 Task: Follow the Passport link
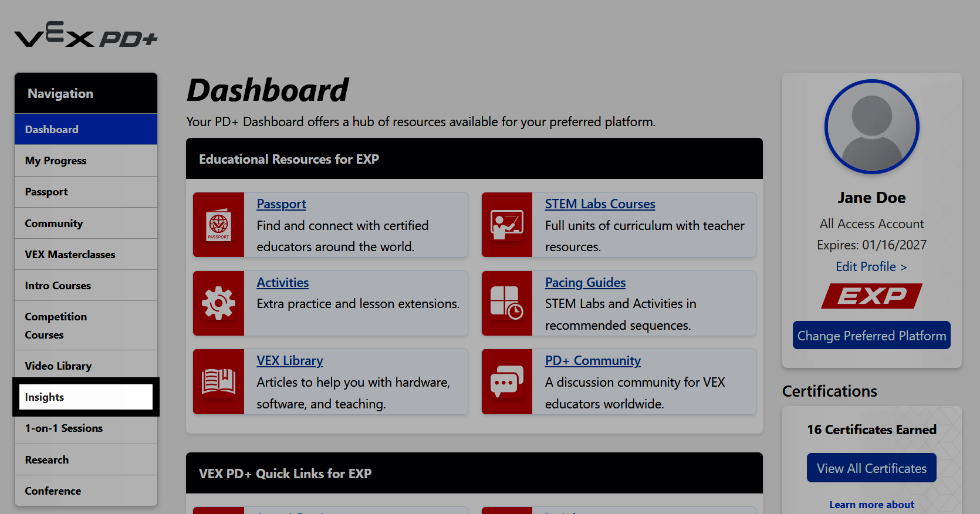click(281, 204)
